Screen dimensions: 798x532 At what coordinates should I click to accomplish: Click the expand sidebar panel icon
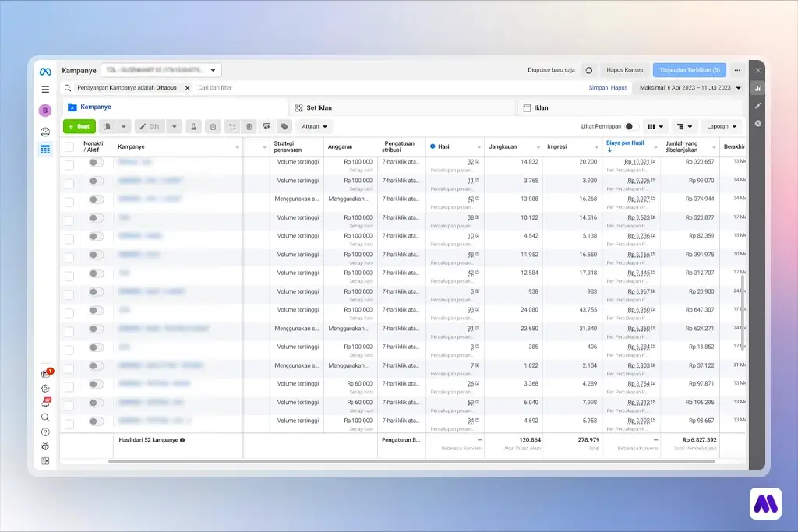45,461
